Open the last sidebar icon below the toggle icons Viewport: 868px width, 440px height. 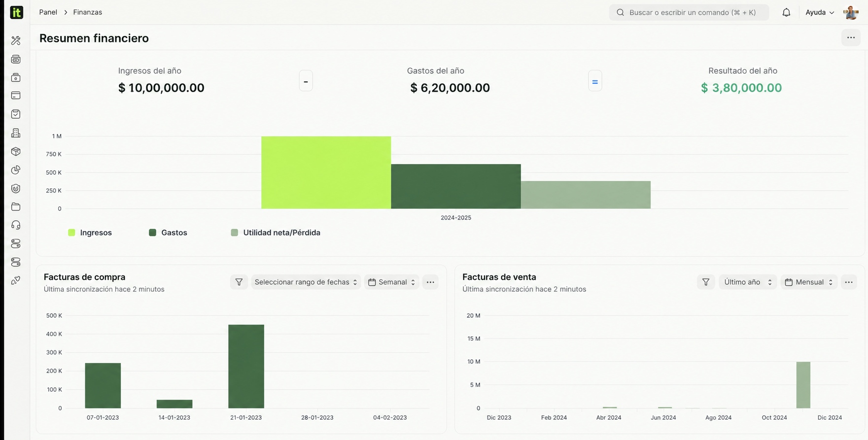pyautogui.click(x=16, y=280)
